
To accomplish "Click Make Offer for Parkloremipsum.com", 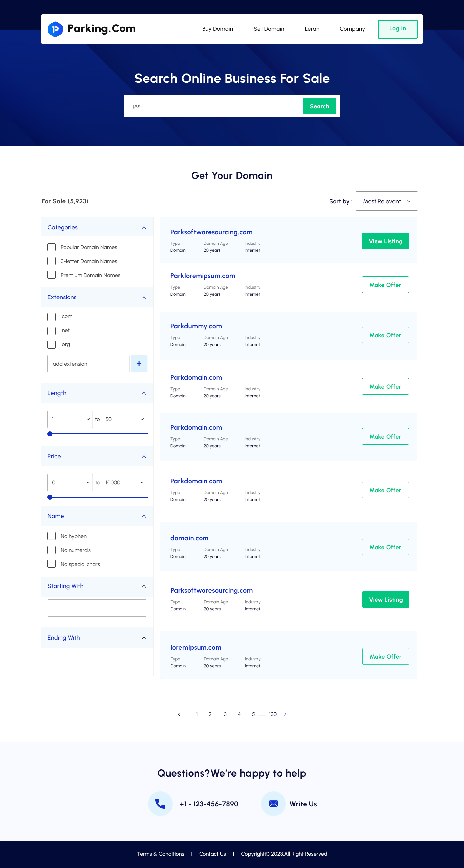I will pyautogui.click(x=385, y=285).
